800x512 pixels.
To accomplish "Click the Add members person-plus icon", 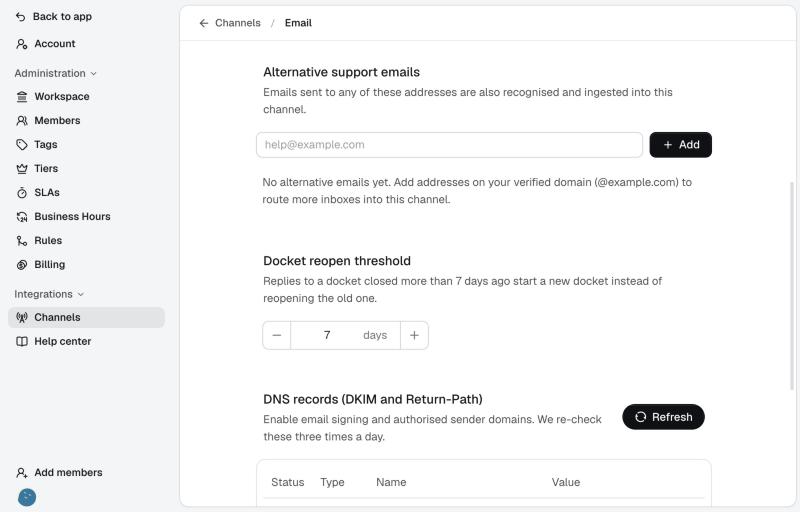I will [x=21, y=473].
